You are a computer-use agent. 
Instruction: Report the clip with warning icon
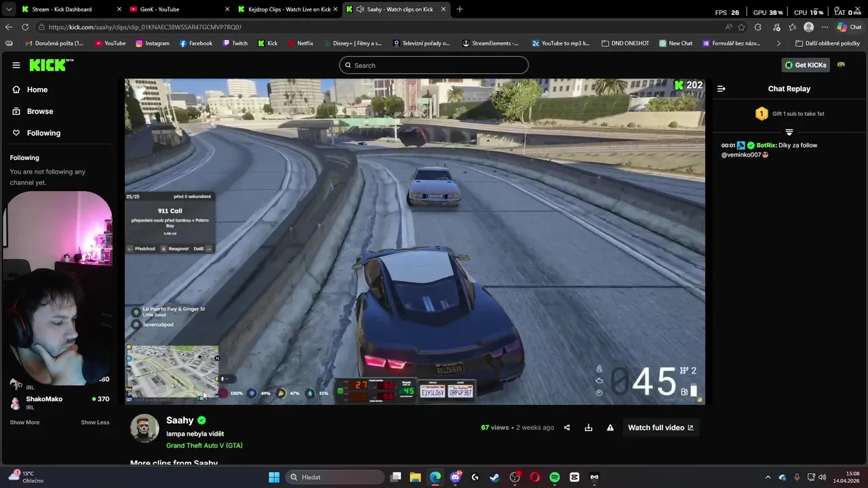[610, 428]
